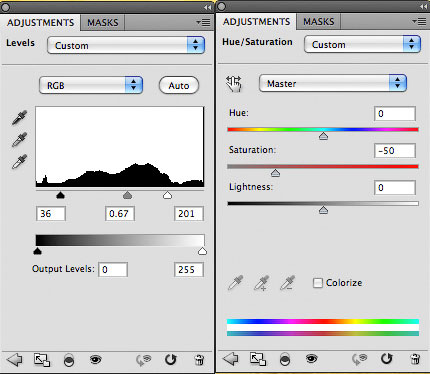Switch to Masks tab in Levels panel
Image resolution: width=430 pixels, height=374 pixels.
pyautogui.click(x=103, y=23)
